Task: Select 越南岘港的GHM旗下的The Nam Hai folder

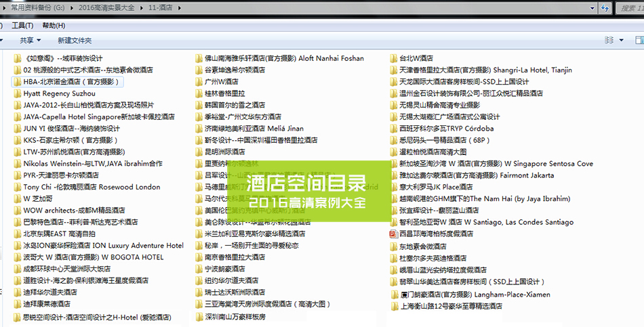Action: (485, 198)
